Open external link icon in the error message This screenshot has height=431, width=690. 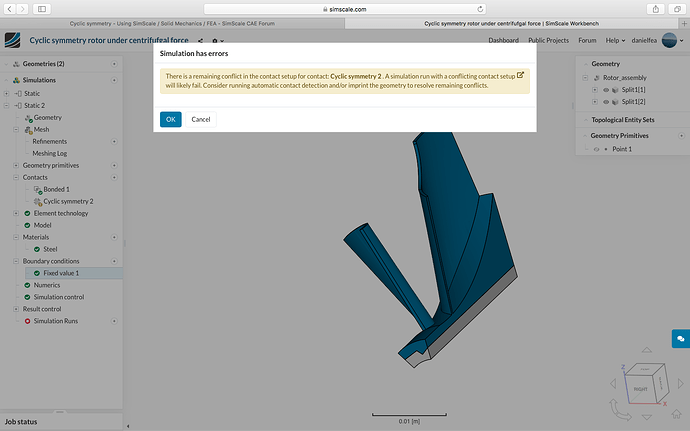(520, 75)
